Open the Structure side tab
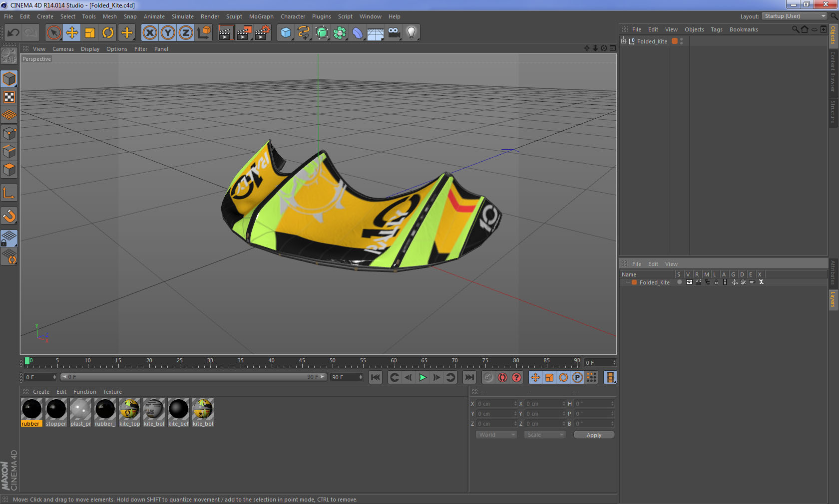Image resolution: width=839 pixels, height=504 pixels. 833,112
